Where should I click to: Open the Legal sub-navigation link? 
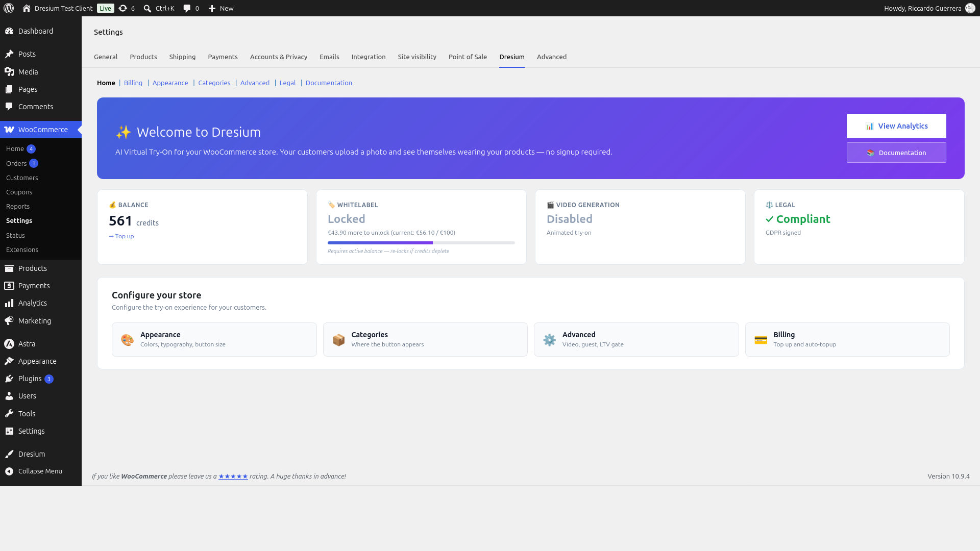(287, 83)
